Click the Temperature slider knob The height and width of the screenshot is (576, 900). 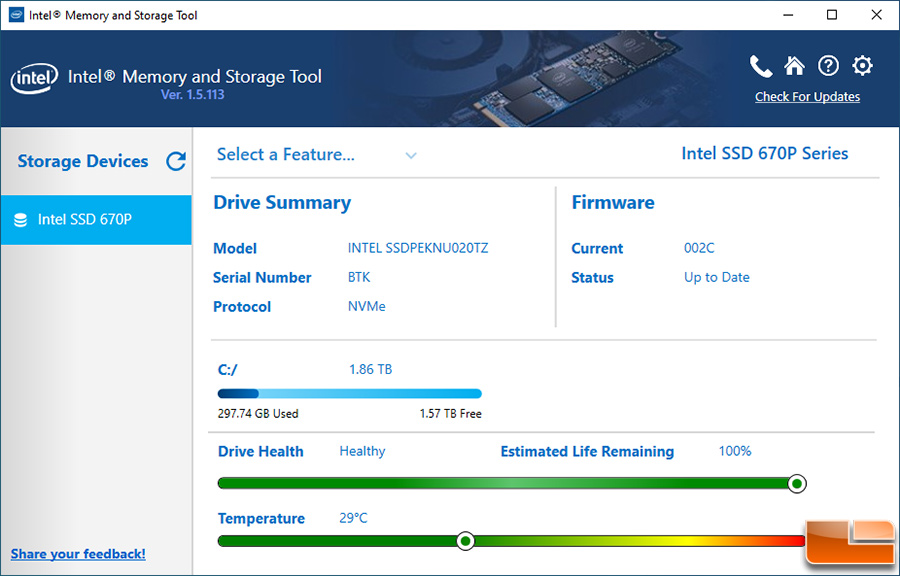[465, 541]
